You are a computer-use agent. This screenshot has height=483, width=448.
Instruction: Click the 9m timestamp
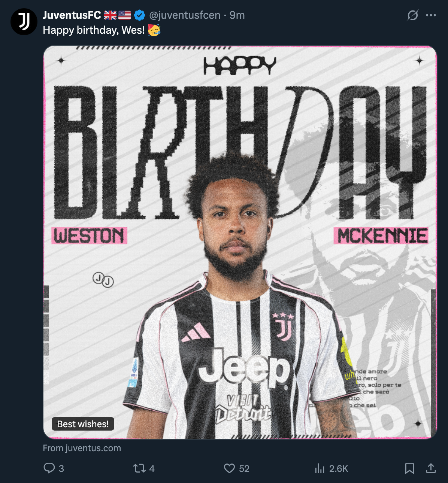(237, 15)
